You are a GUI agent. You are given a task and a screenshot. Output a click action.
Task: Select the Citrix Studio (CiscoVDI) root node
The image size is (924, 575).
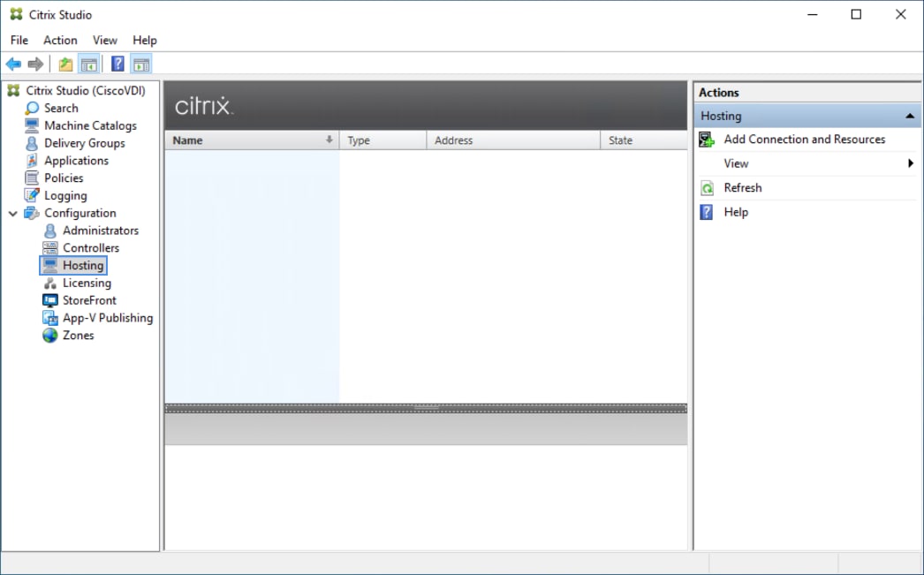86,91
